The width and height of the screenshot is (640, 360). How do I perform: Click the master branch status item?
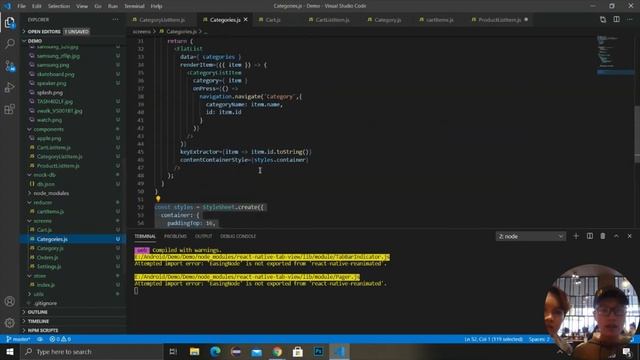point(18,339)
